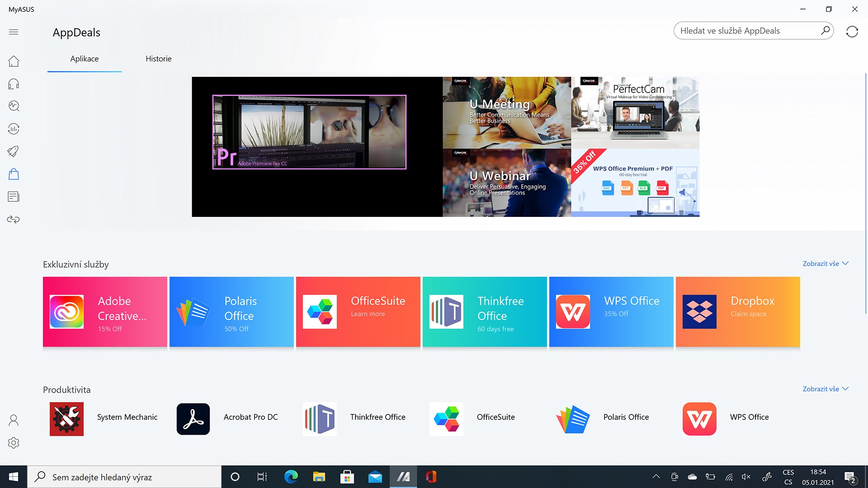The width and height of the screenshot is (868, 488).
Task: Open the WPS Office 35% Off card
Action: click(611, 312)
